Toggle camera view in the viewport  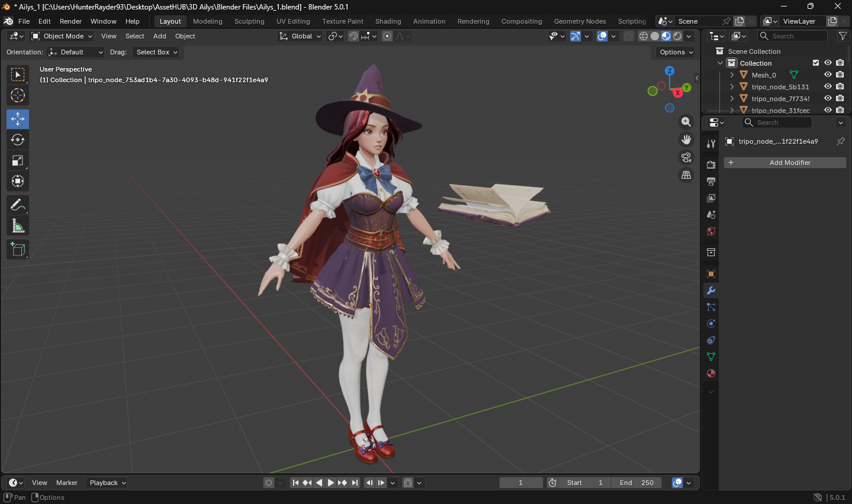tap(686, 157)
